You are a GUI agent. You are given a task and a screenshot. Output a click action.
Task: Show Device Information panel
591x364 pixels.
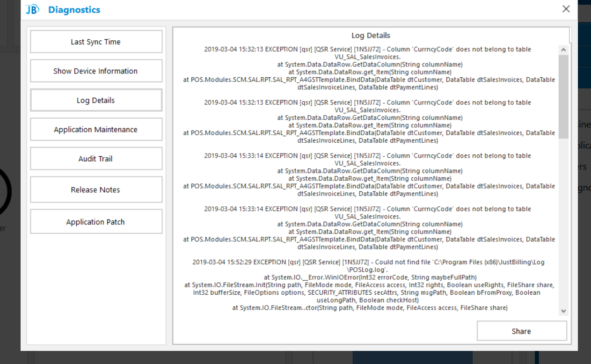click(96, 71)
